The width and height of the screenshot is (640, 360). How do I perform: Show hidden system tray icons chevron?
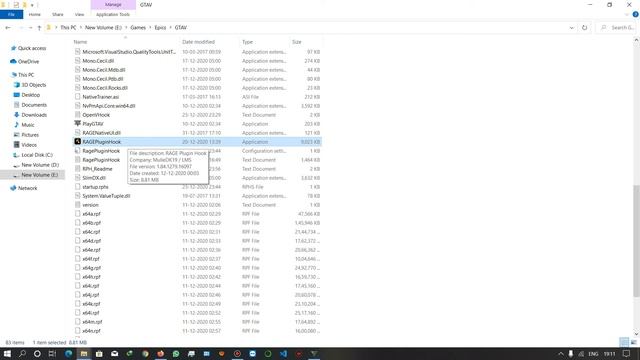point(561,353)
